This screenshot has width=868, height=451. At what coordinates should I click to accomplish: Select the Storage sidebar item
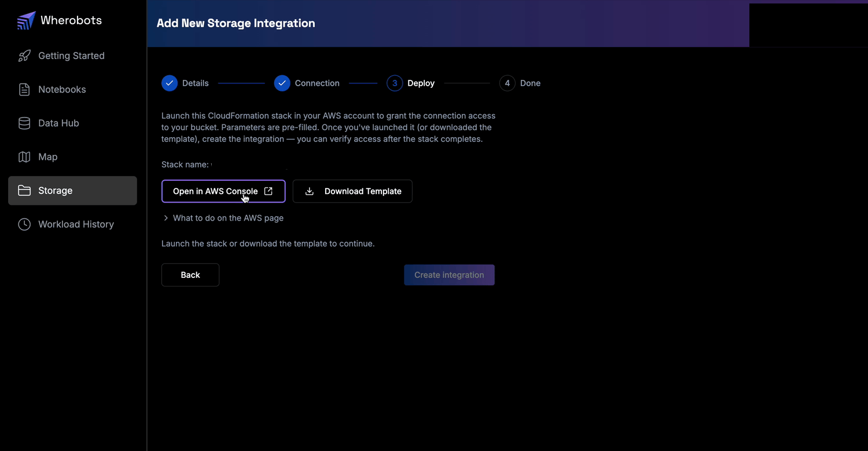point(72,190)
